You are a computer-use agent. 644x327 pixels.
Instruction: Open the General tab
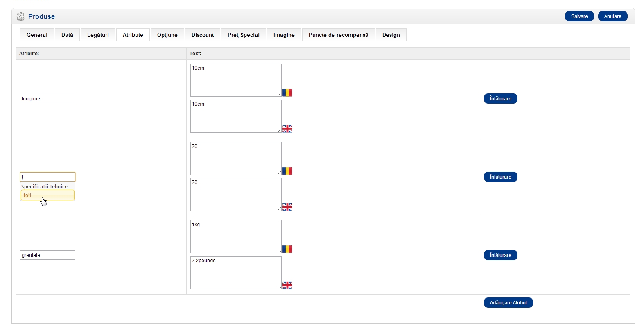click(37, 35)
